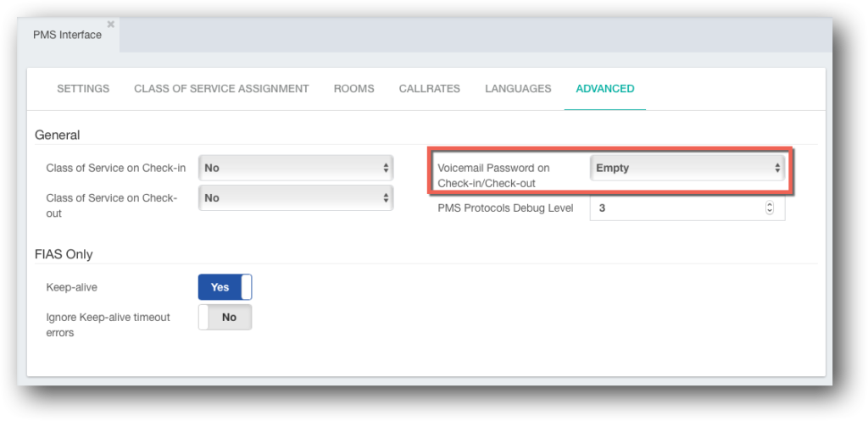Select the PMS Interface window tab
The width and height of the screenshot is (868, 421).
coord(68,35)
